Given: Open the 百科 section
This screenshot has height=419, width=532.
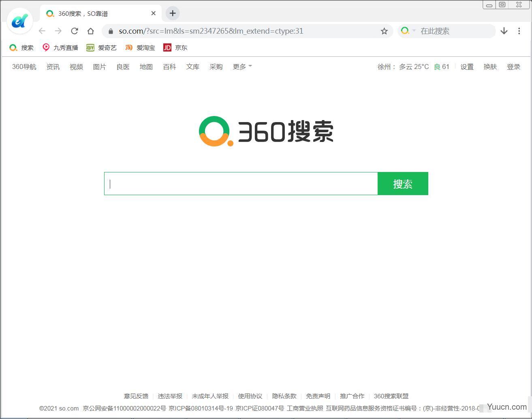Looking at the screenshot, I should click(x=169, y=67).
